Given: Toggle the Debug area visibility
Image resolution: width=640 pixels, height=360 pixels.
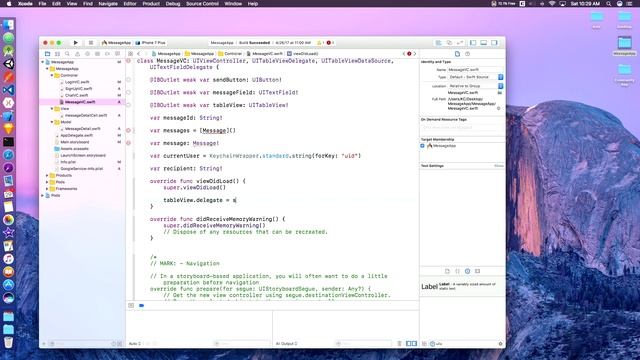Looking at the screenshot, I should point(484,42).
